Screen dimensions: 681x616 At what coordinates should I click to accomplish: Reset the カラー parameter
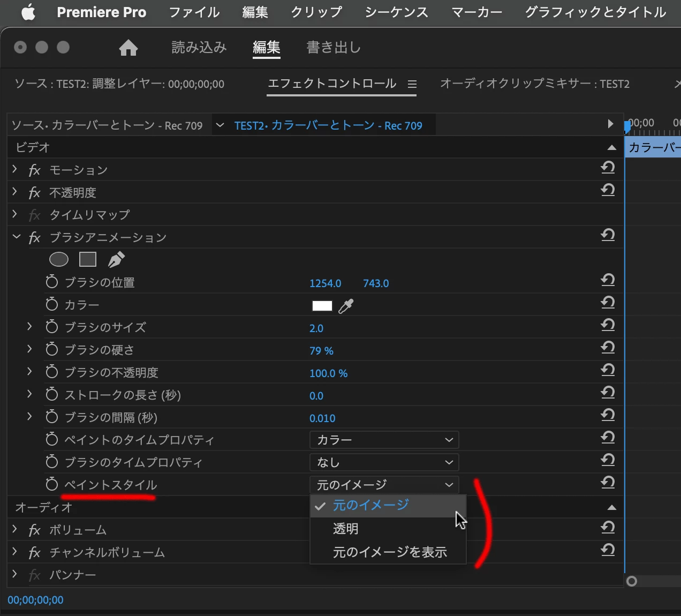click(608, 303)
